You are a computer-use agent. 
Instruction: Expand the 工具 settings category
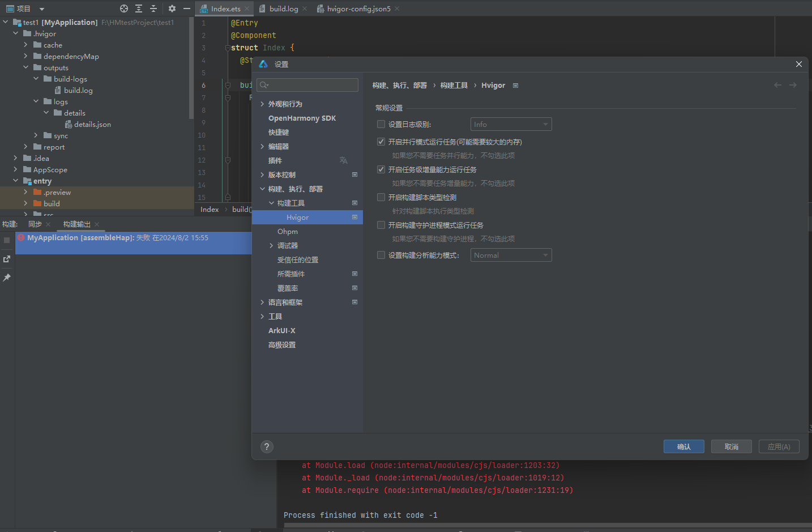tap(262, 316)
